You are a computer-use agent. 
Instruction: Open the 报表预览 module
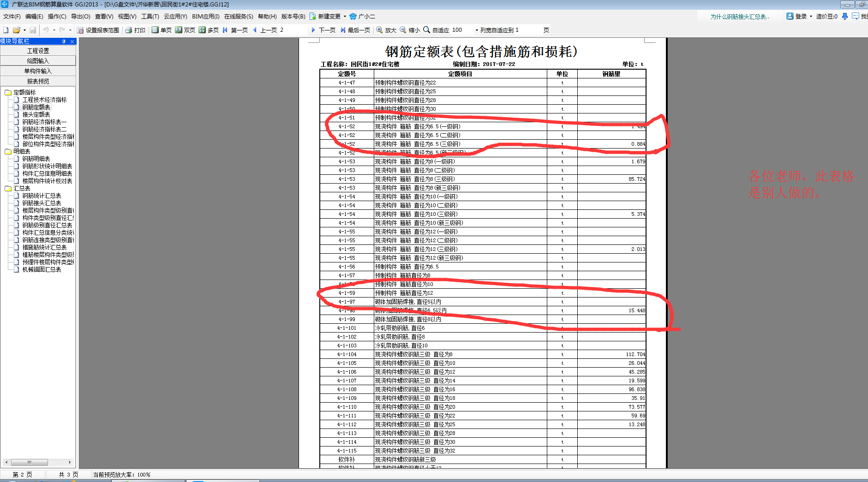(x=38, y=81)
